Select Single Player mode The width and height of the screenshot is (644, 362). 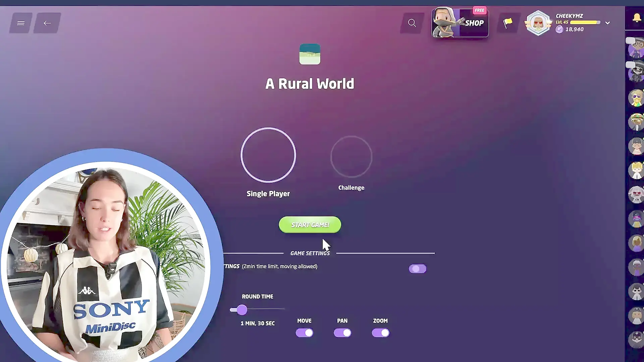268,155
